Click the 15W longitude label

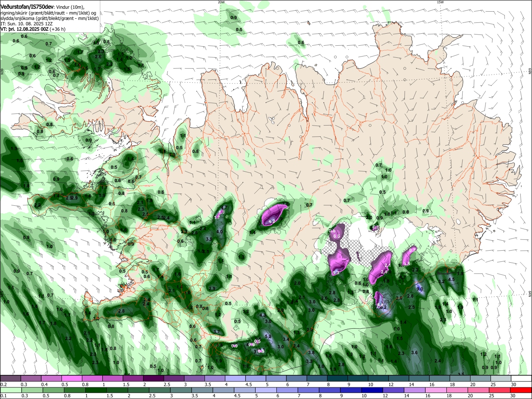click(440, 2)
